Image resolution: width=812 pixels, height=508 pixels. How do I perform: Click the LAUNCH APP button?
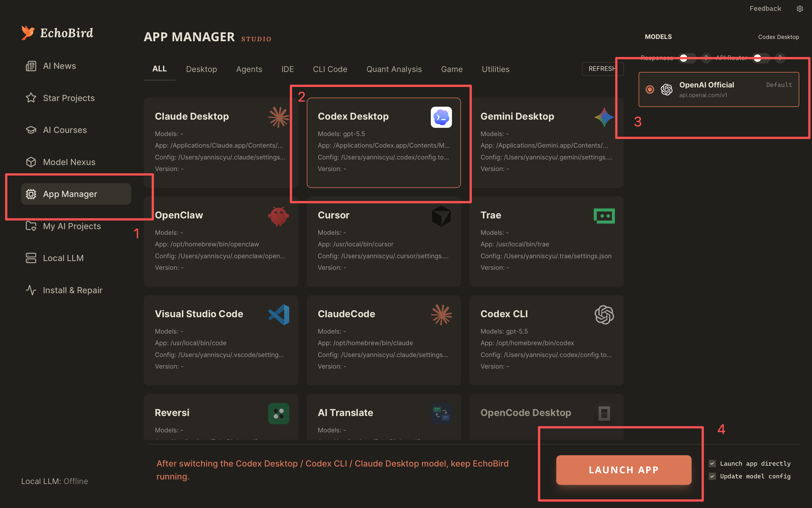[x=624, y=470]
